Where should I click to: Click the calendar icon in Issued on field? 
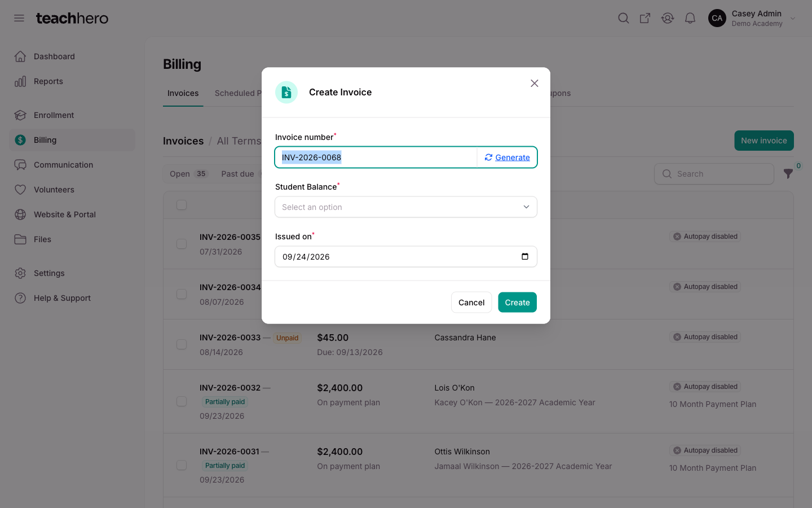coord(525,256)
